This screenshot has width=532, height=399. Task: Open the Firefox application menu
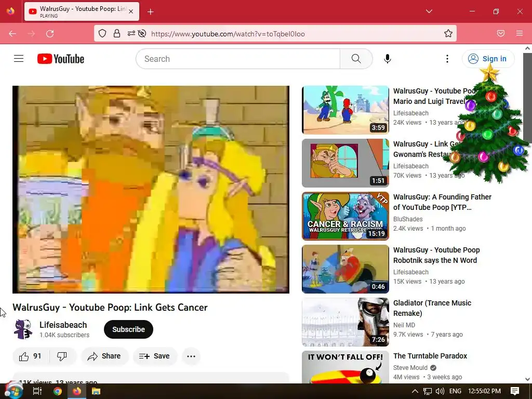point(520,33)
